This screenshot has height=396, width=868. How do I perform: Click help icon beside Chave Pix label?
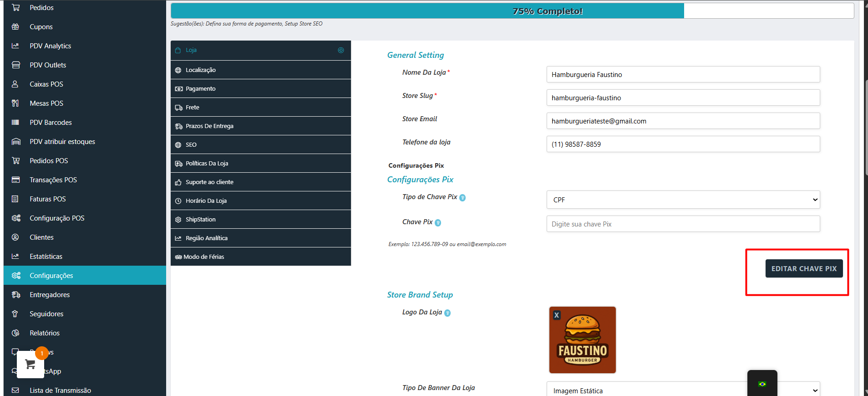point(438,223)
